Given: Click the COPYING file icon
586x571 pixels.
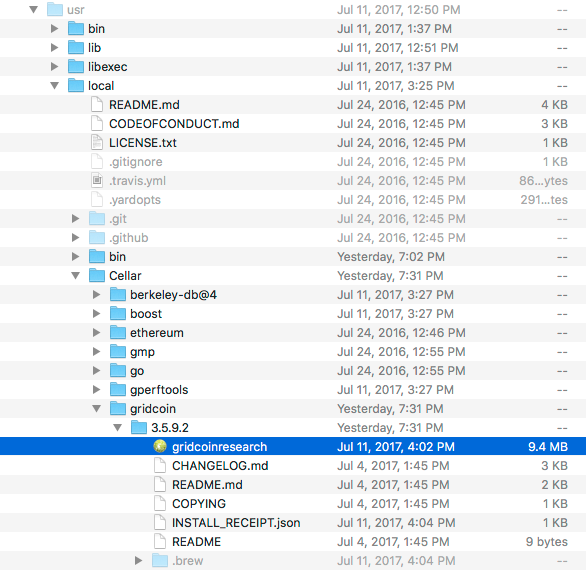Looking at the screenshot, I should click(160, 504).
